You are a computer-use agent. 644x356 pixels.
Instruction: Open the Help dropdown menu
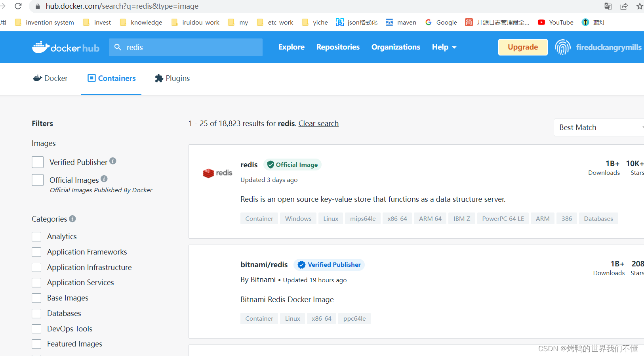coord(444,47)
